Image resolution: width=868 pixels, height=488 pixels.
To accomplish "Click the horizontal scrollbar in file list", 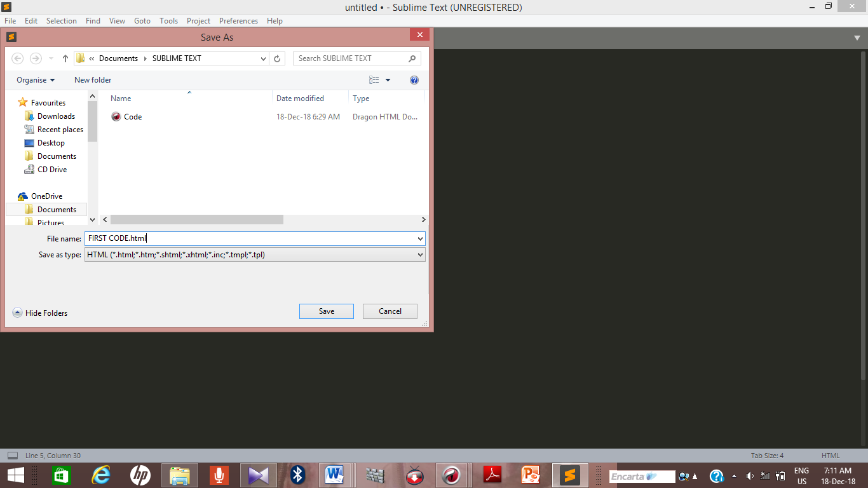I will [x=197, y=219].
